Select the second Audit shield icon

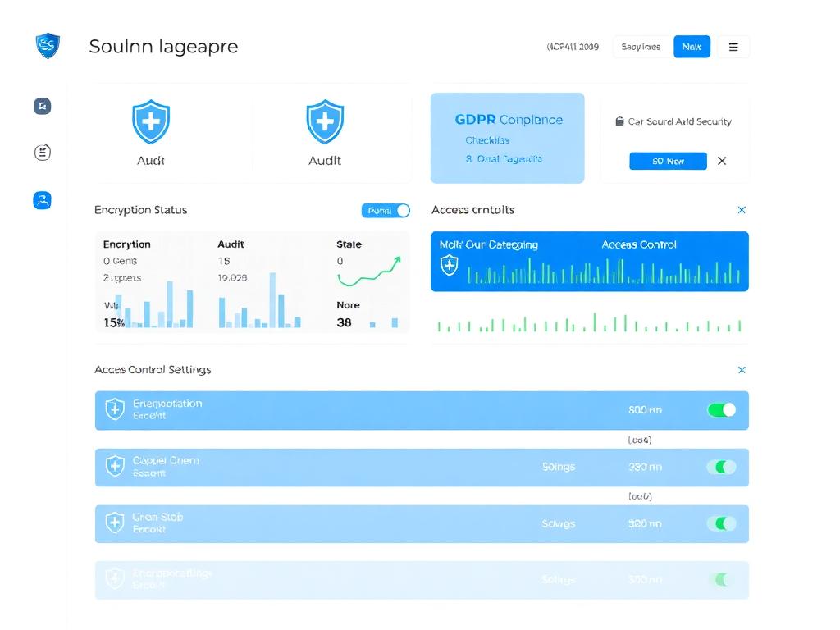(x=325, y=123)
